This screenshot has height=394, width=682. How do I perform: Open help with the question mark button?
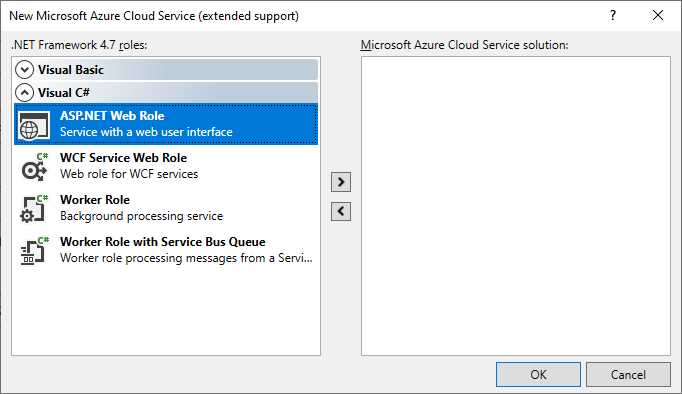(x=612, y=16)
